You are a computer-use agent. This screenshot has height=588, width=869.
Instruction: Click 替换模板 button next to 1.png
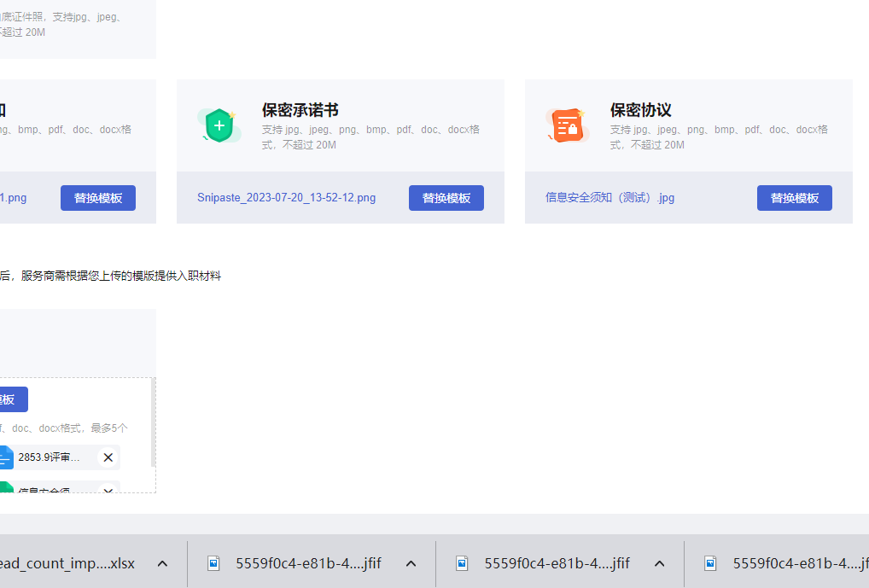pyautogui.click(x=97, y=198)
